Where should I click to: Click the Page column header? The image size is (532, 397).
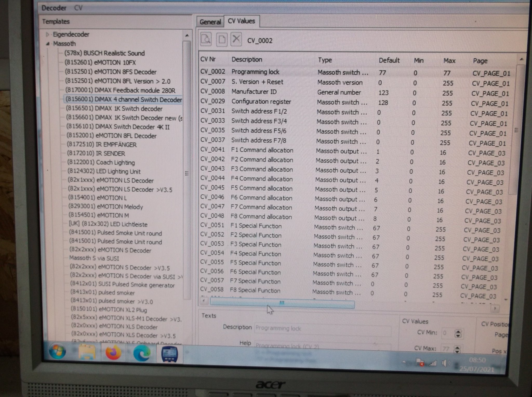480,61
